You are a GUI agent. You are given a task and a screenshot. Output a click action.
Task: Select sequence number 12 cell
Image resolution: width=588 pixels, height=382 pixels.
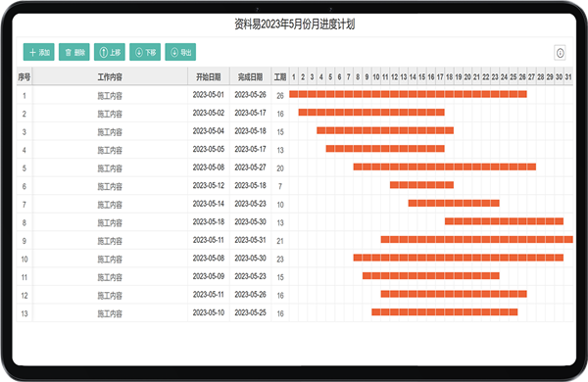pos(24,296)
